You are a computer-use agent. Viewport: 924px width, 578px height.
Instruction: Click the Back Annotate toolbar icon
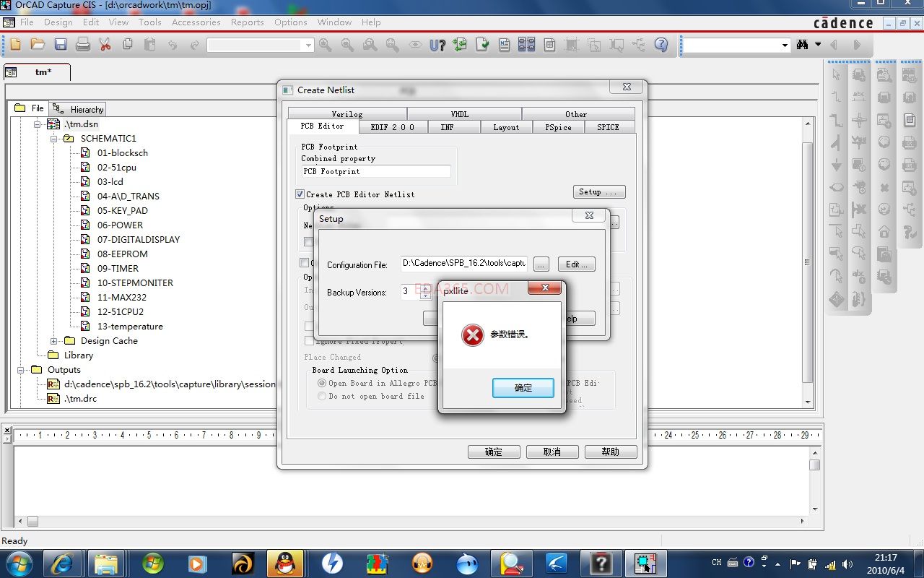click(x=460, y=45)
